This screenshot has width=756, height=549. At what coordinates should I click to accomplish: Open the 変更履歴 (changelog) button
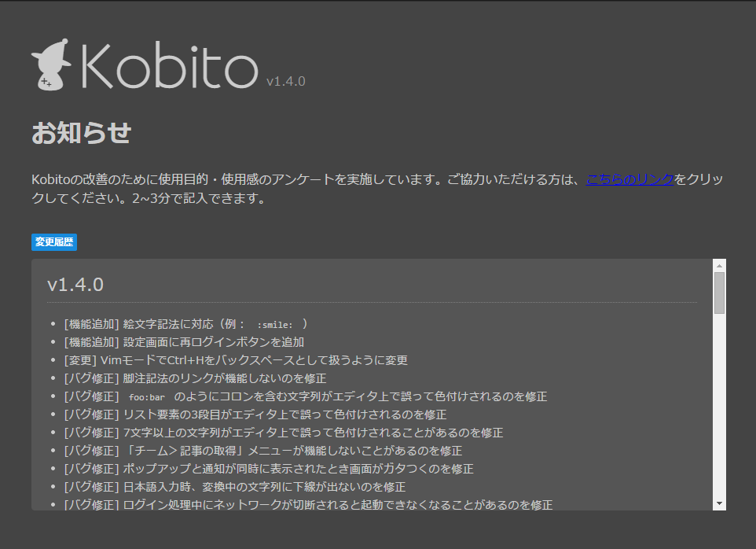tap(53, 242)
